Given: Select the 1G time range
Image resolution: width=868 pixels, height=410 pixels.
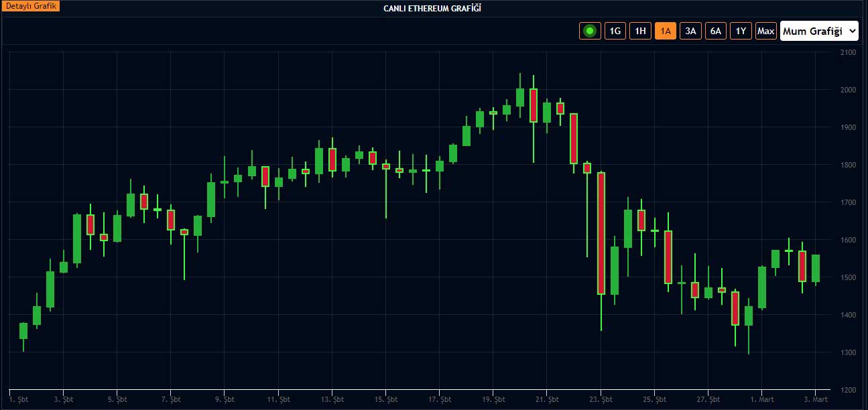Looking at the screenshot, I should (615, 31).
